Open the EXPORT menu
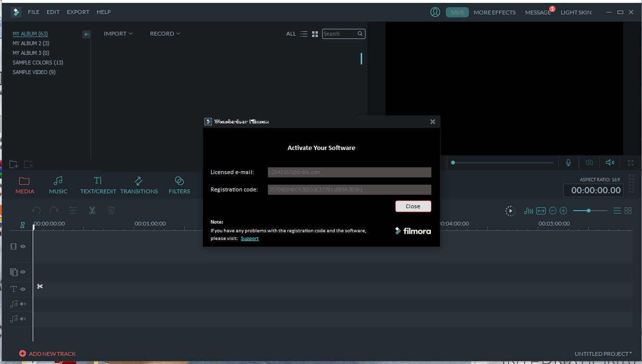The width and height of the screenshot is (642, 364). [x=78, y=12]
